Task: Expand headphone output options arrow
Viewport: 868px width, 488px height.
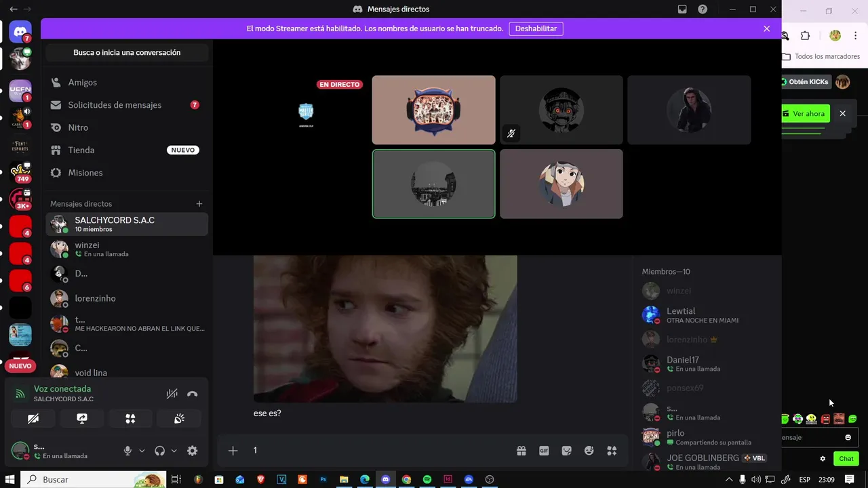Action: [174, 451]
